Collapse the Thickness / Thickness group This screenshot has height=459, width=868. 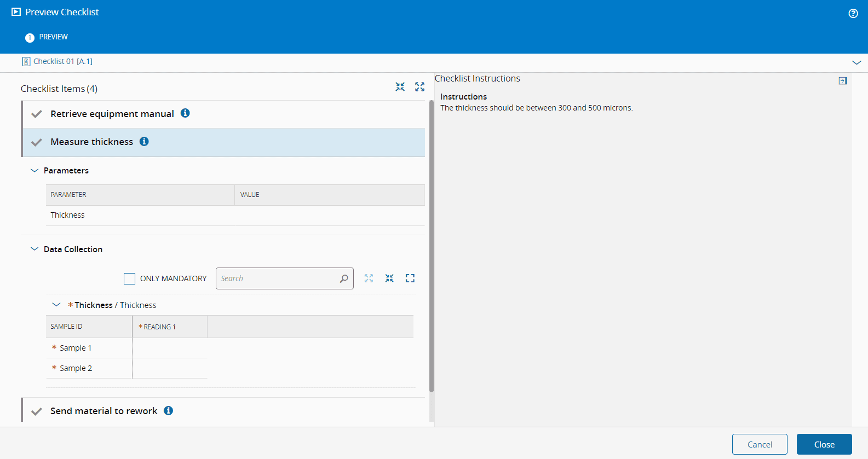56,305
